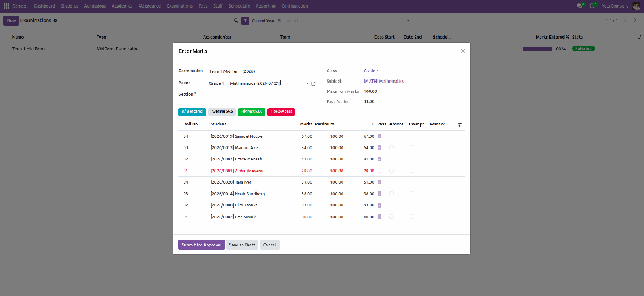
Task: Expand the Paper dropdown arrow
Action: tap(307, 84)
